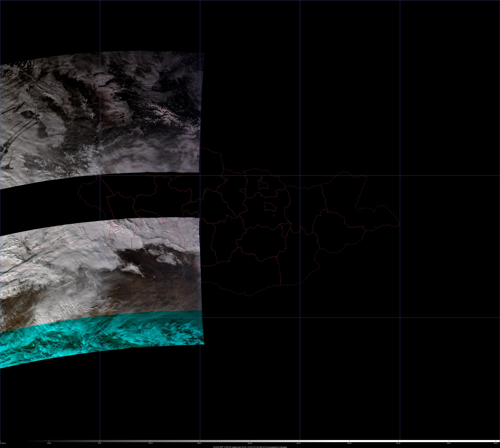
Task: Click the 244.73 colorbar tick label
Action: [x=298, y=443]
